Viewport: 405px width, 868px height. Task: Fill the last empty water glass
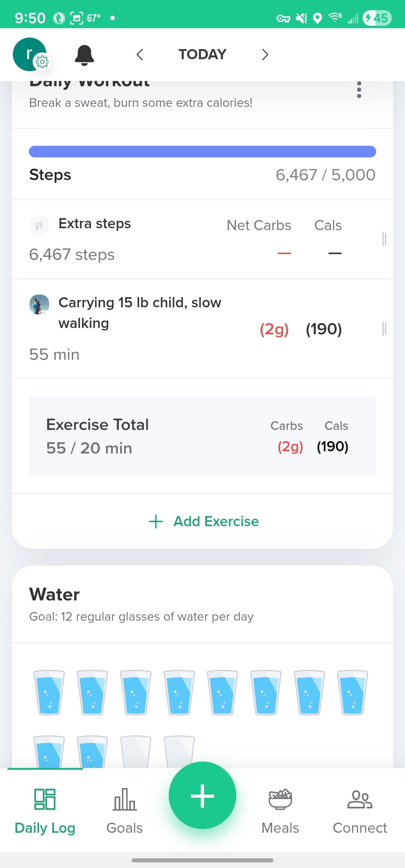tap(179, 751)
